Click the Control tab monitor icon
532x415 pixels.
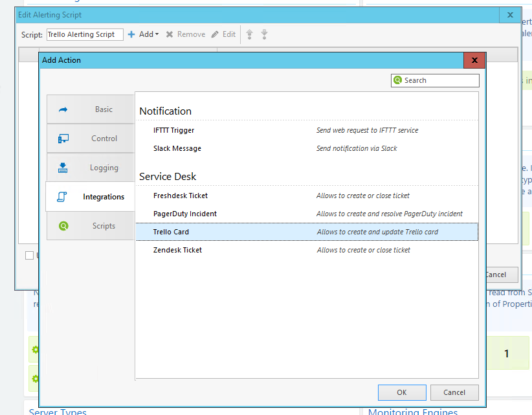coord(63,139)
